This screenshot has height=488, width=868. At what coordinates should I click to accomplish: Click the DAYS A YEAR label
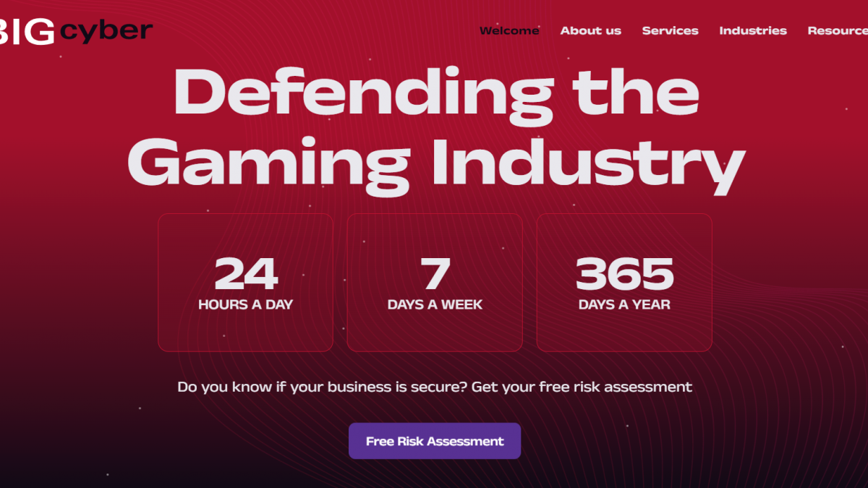(624, 304)
